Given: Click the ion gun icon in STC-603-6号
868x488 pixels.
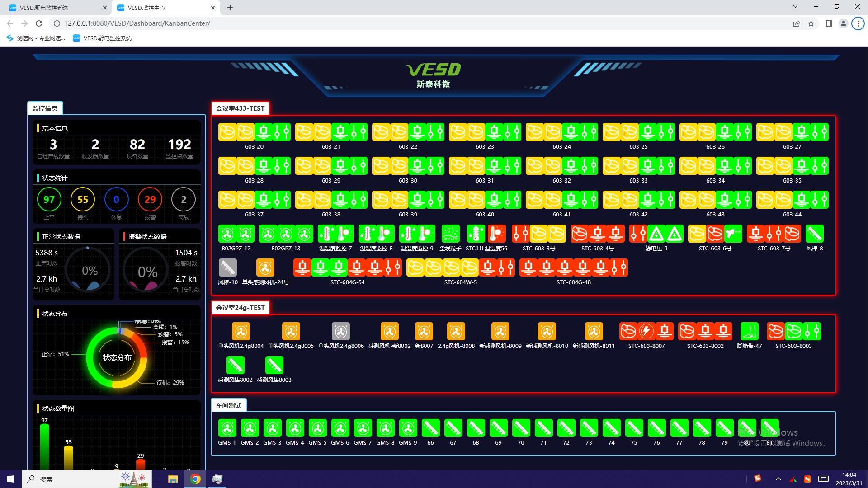Looking at the screenshot, I should [733, 234].
